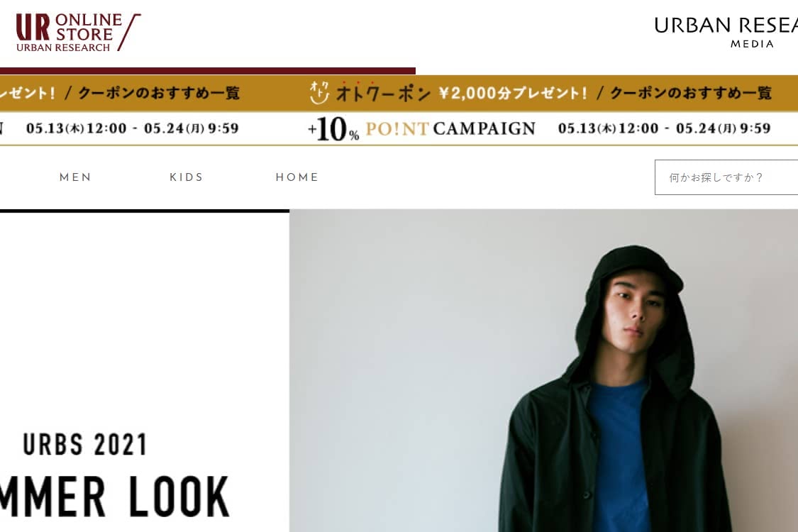The height and width of the screenshot is (532, 798).
Task: Click the SUMMER LOOK title text
Action: click(x=114, y=497)
